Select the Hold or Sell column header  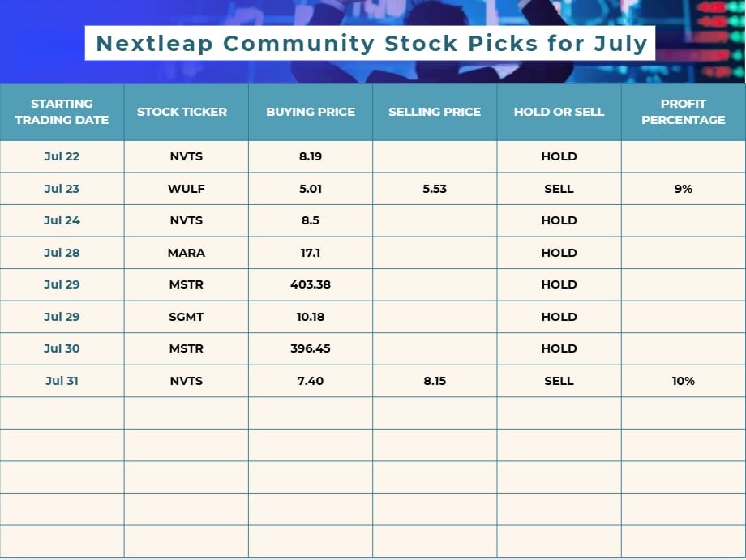click(x=559, y=112)
